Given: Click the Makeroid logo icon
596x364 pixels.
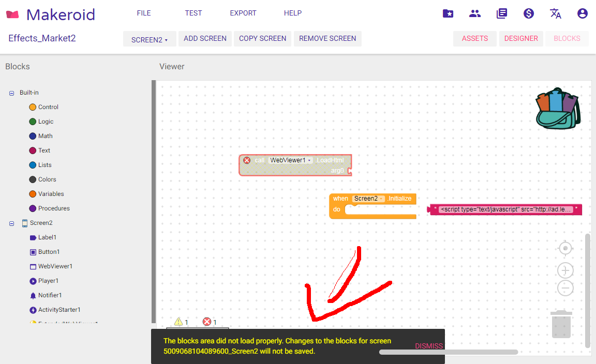Looking at the screenshot, I should pyautogui.click(x=12, y=15).
